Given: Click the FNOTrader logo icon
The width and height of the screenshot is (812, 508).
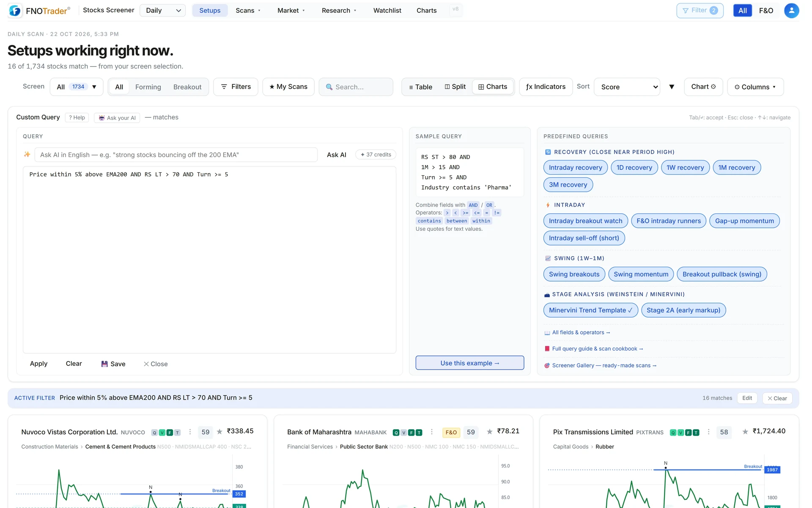Looking at the screenshot, I should point(15,11).
